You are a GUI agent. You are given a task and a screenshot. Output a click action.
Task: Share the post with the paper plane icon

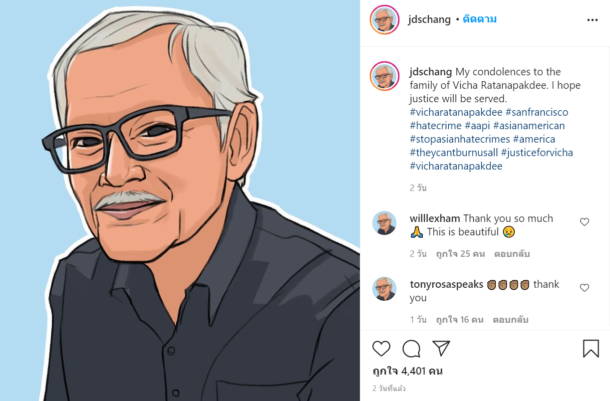441,348
